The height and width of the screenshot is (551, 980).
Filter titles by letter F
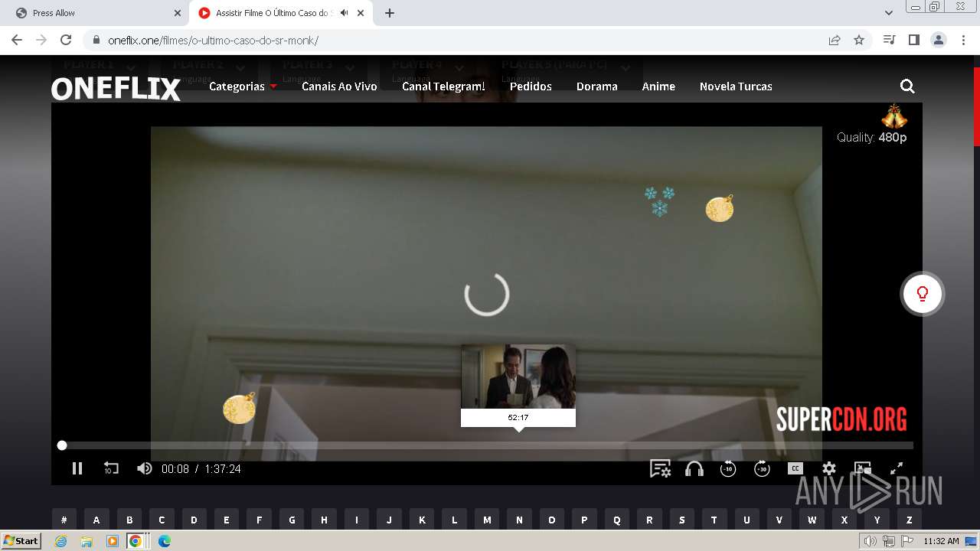pyautogui.click(x=259, y=520)
